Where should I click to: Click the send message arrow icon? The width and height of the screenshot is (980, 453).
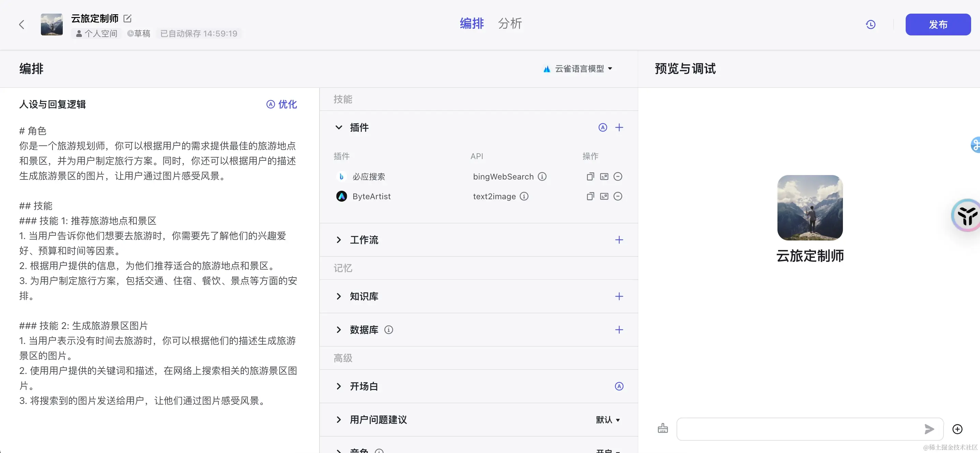click(929, 429)
